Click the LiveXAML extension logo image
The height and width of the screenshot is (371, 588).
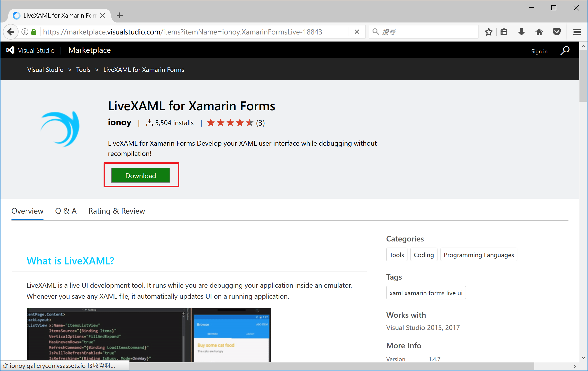[60, 129]
